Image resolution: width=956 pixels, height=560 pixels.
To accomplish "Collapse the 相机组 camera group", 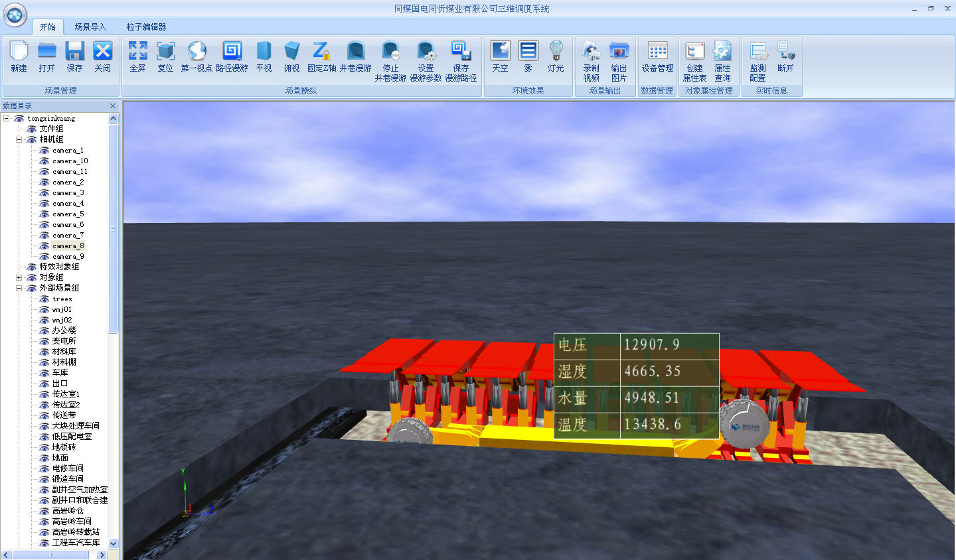I will coord(19,139).
